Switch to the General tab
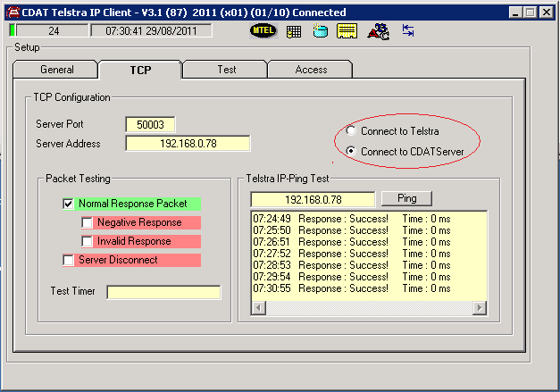The image size is (560, 392). [x=55, y=70]
